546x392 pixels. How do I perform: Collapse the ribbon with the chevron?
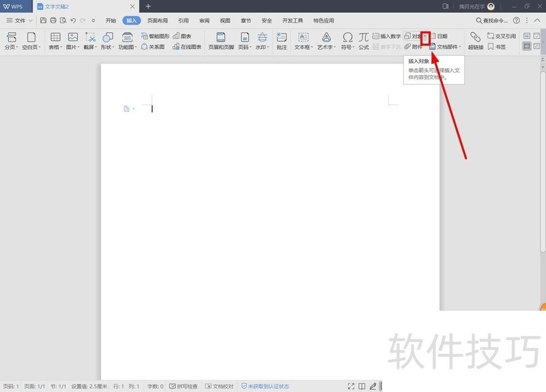[x=537, y=20]
